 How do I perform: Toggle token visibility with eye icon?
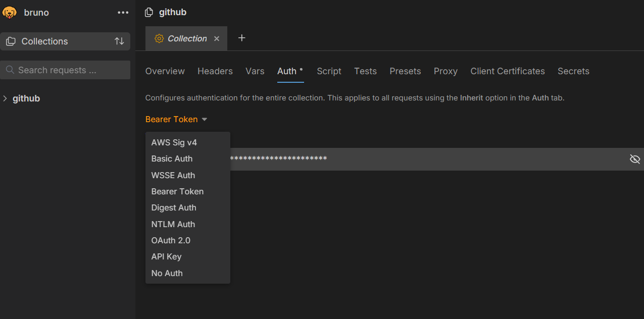click(635, 159)
